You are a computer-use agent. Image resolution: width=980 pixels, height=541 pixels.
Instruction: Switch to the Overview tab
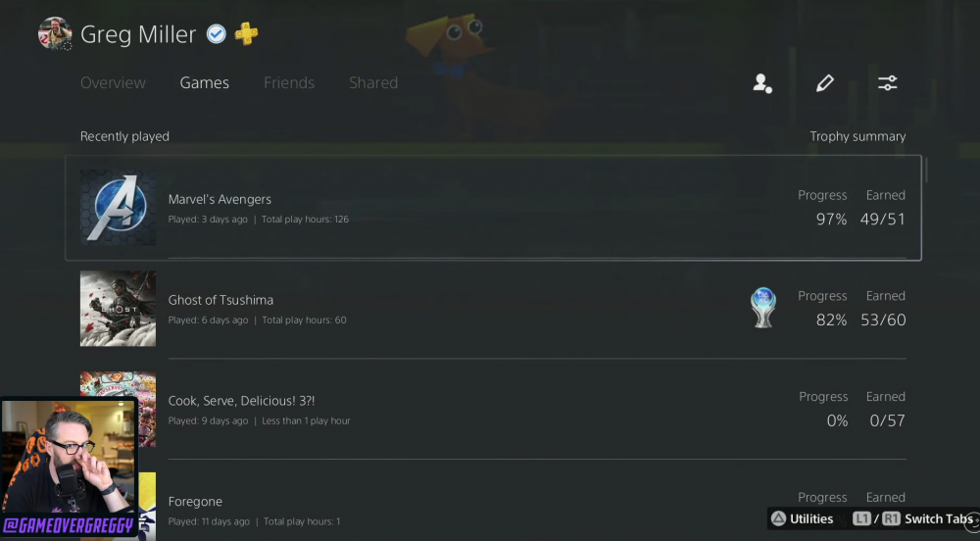coord(113,82)
